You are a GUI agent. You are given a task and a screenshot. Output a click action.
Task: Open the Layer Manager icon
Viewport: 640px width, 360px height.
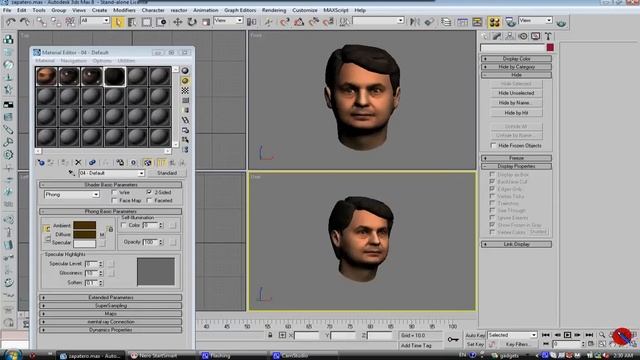[x=446, y=22]
